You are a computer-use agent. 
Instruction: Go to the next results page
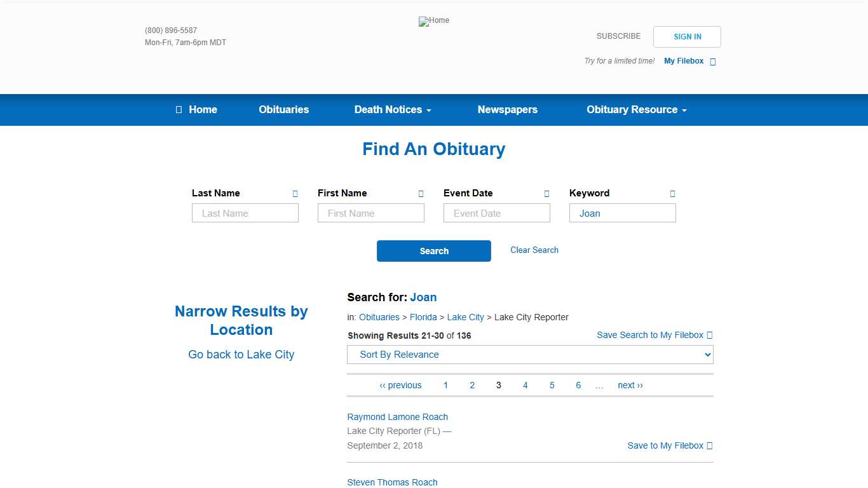pos(630,385)
